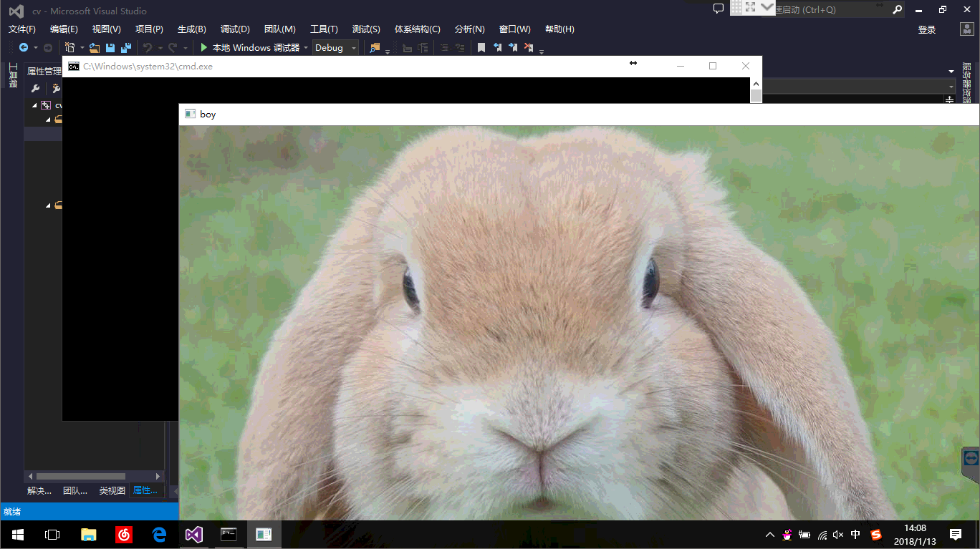Click the greyed Navigate Forward arrow icon
The width and height of the screenshot is (980, 549).
tap(48, 47)
